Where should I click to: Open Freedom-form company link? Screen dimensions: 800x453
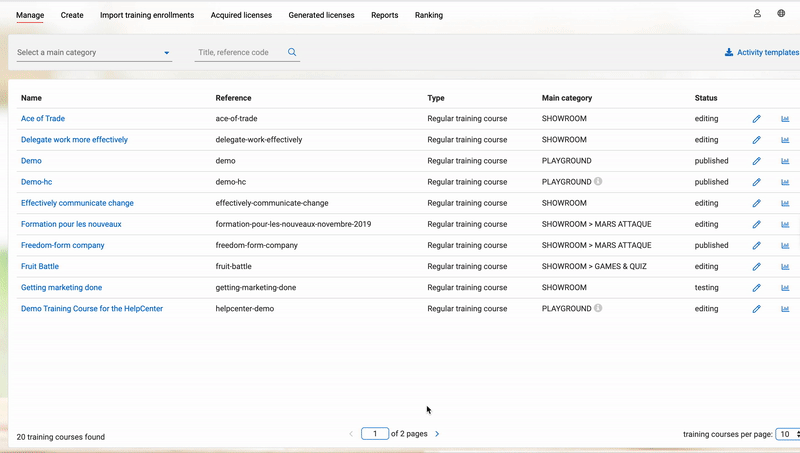62,245
